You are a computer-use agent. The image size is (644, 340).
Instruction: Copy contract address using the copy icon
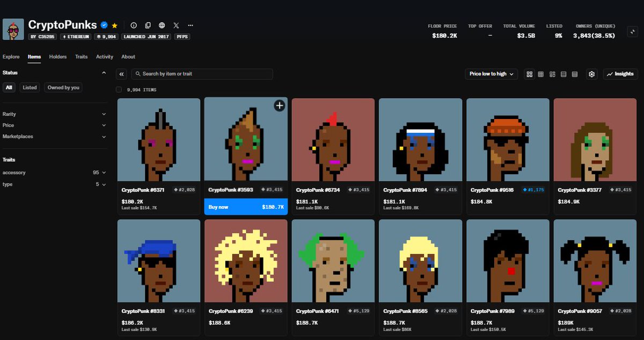(148, 25)
